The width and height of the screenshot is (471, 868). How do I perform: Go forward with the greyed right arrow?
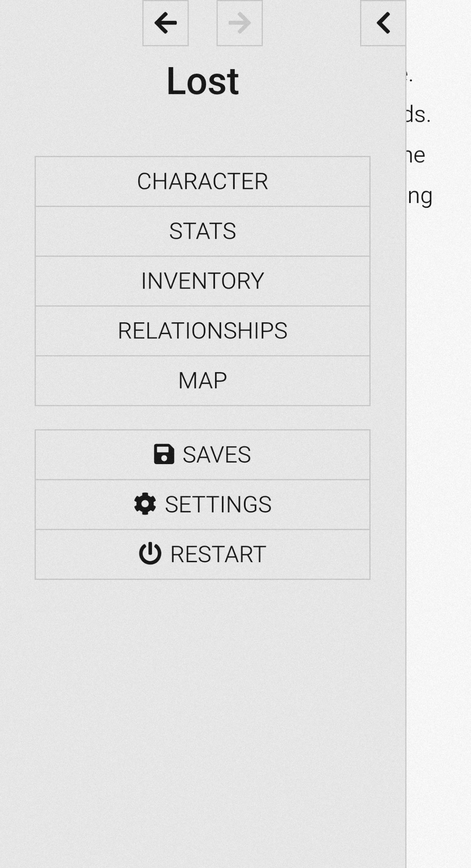pyautogui.click(x=240, y=23)
